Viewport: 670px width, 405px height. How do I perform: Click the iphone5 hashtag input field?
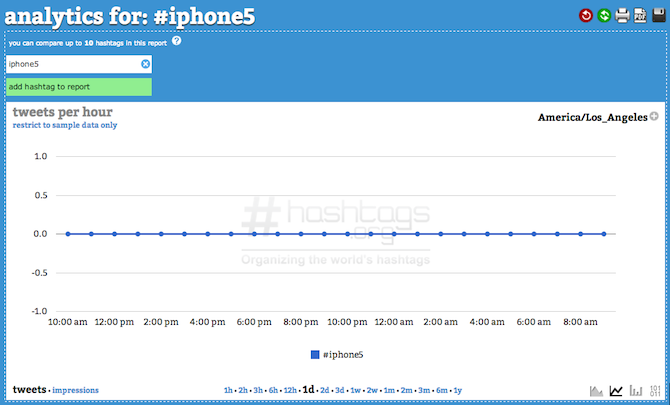tap(73, 64)
